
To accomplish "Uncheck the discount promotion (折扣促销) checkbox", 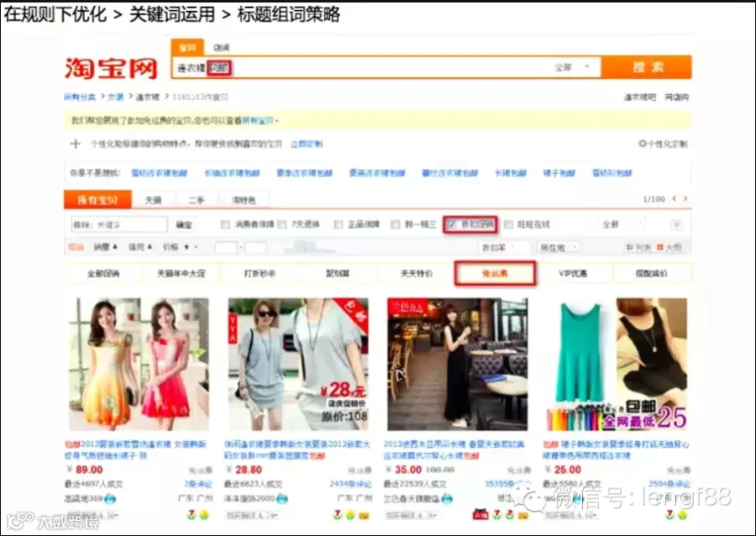I will pyautogui.click(x=451, y=224).
